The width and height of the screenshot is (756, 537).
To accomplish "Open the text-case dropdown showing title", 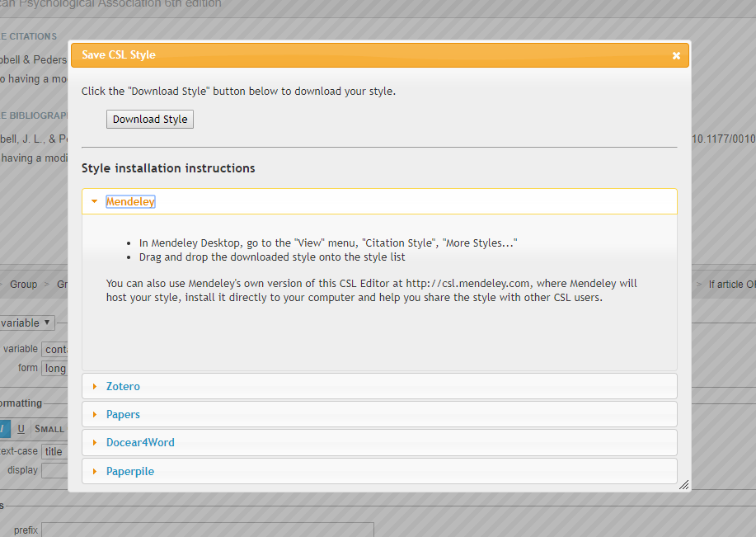I will click(x=54, y=451).
